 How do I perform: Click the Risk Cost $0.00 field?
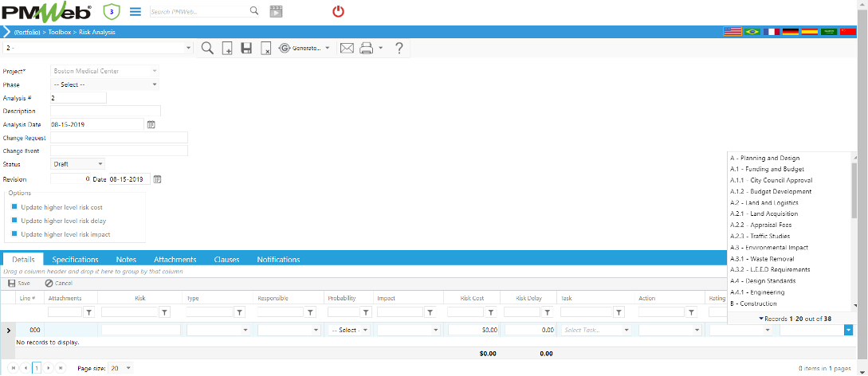coord(473,330)
